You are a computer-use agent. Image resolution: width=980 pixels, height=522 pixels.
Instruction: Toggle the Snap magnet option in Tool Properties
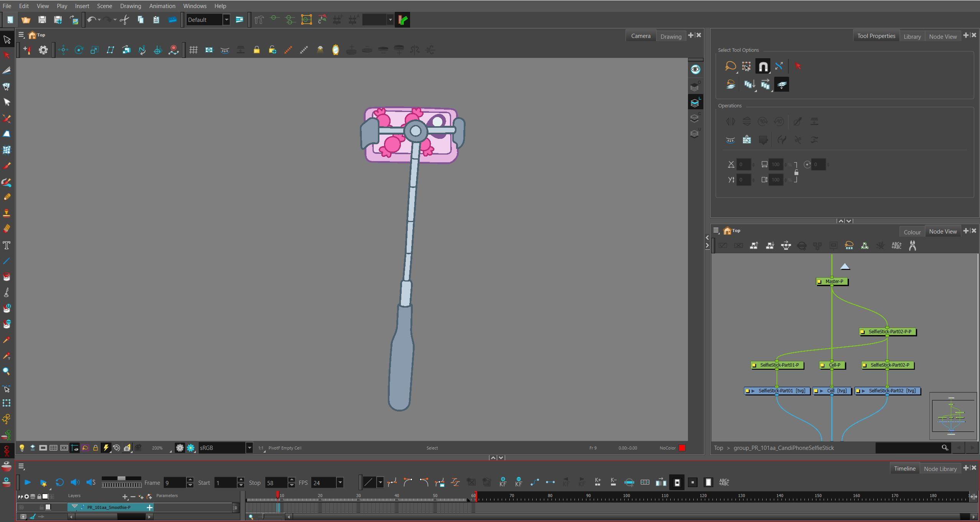[x=763, y=66]
